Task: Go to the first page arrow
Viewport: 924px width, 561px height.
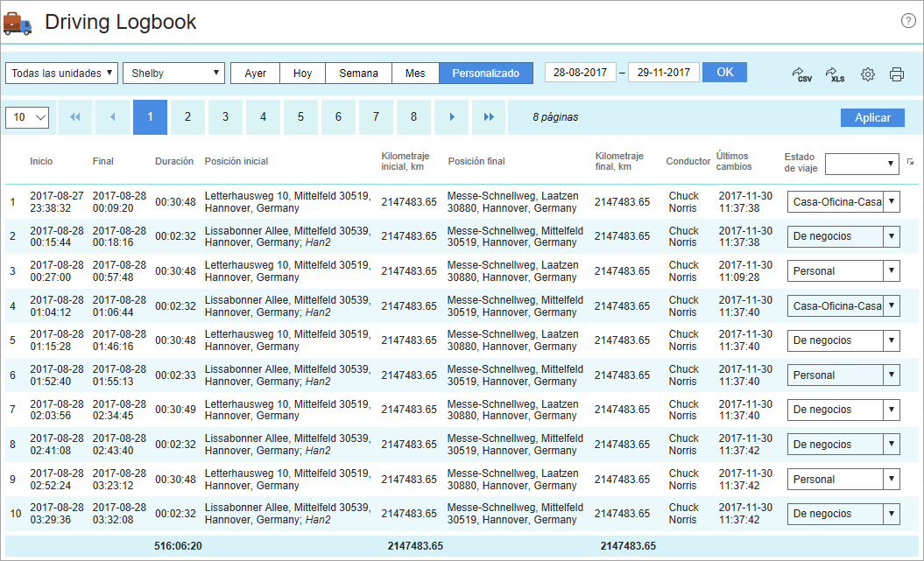Action: pyautogui.click(x=75, y=117)
